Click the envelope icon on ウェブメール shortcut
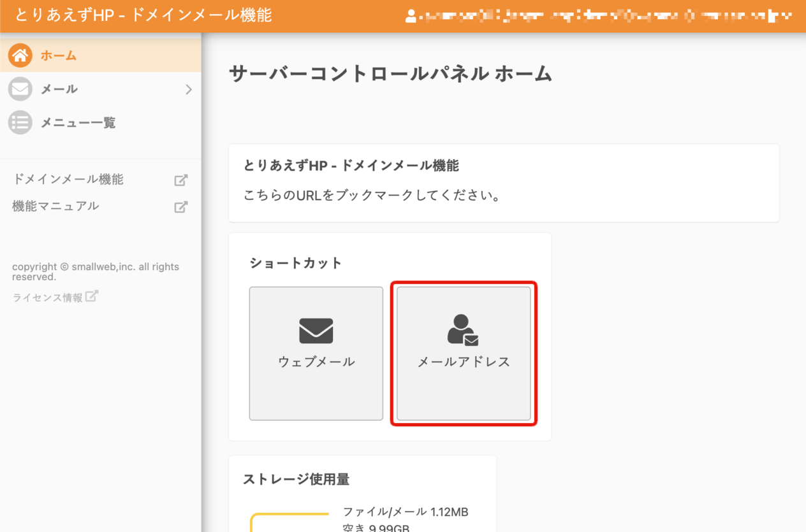Image resolution: width=806 pixels, height=532 pixels. point(316,331)
